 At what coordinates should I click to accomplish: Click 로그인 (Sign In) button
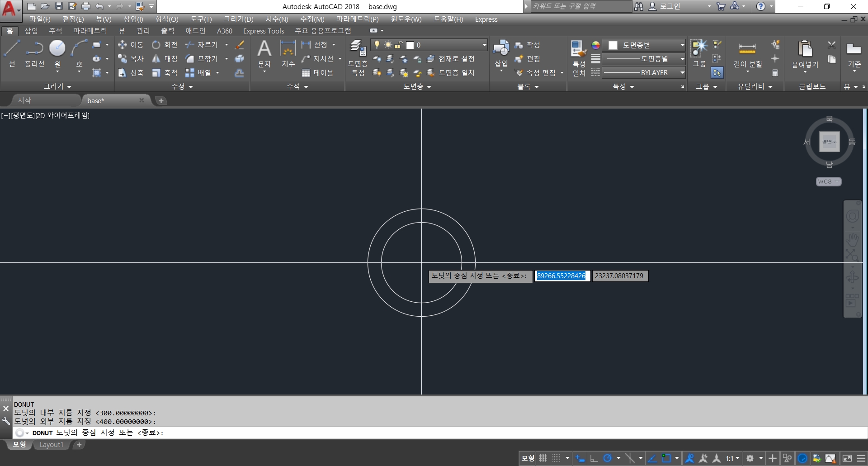665,6
